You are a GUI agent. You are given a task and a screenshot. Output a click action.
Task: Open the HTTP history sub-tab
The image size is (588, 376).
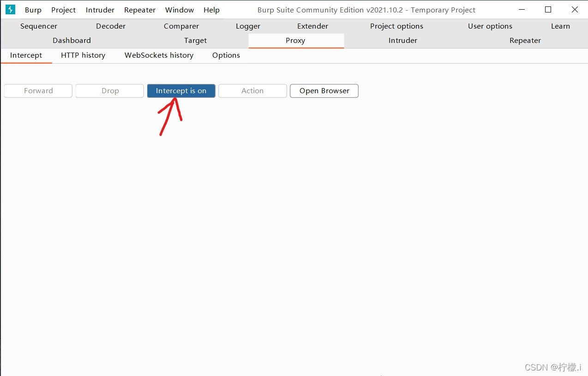pos(83,55)
